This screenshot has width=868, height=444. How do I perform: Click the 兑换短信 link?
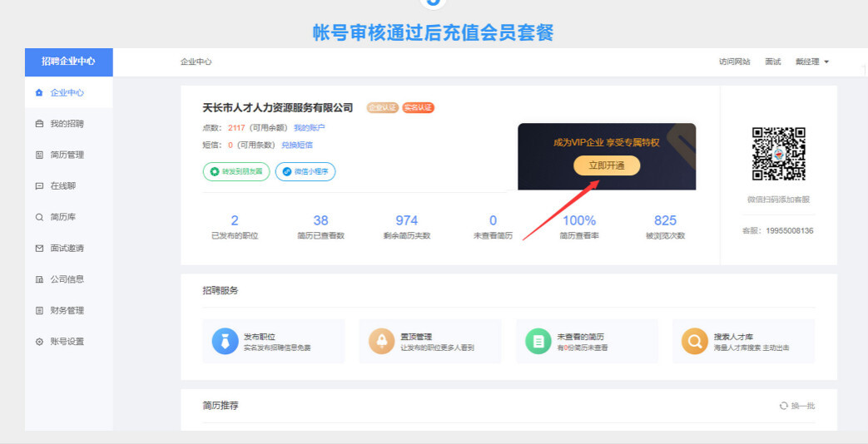297,145
